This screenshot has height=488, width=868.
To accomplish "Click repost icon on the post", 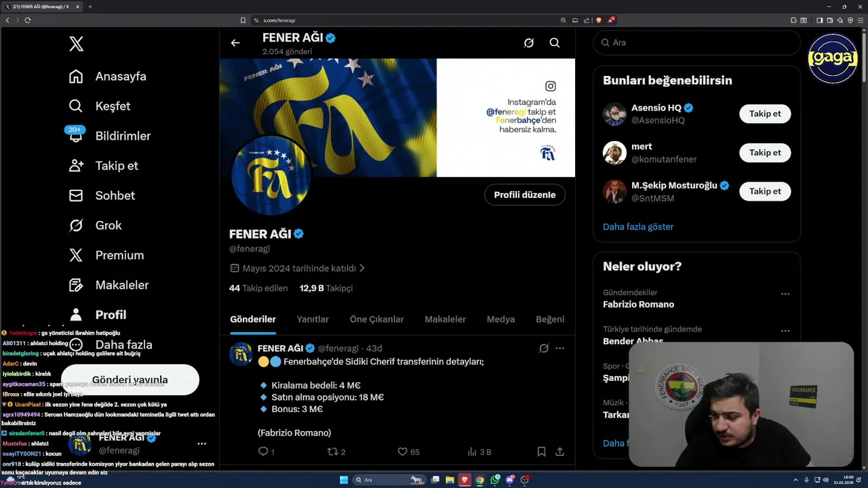I will [332, 451].
